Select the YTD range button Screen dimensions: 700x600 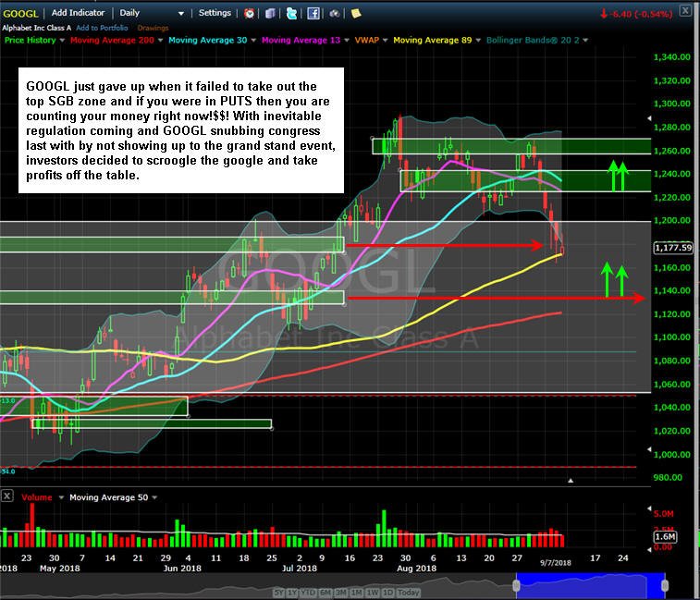(x=308, y=593)
